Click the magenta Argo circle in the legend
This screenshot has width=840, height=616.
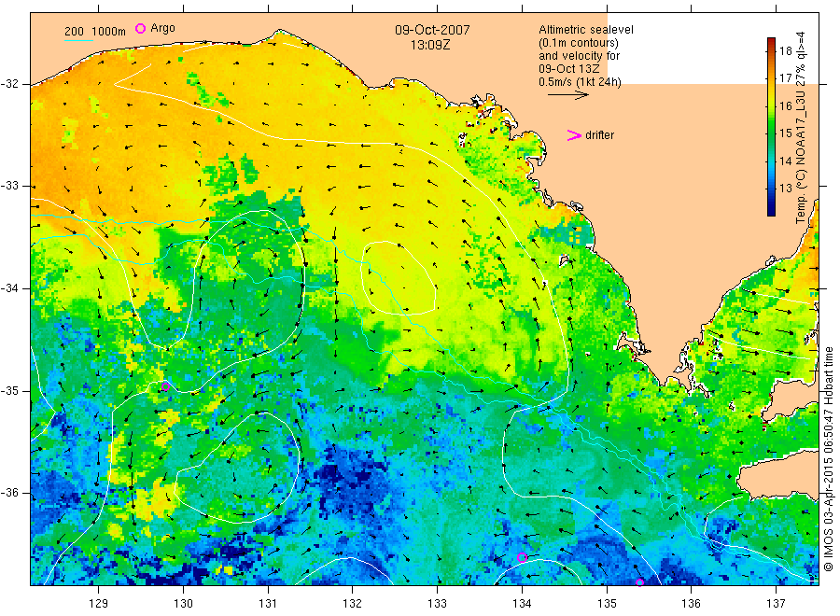140,28
